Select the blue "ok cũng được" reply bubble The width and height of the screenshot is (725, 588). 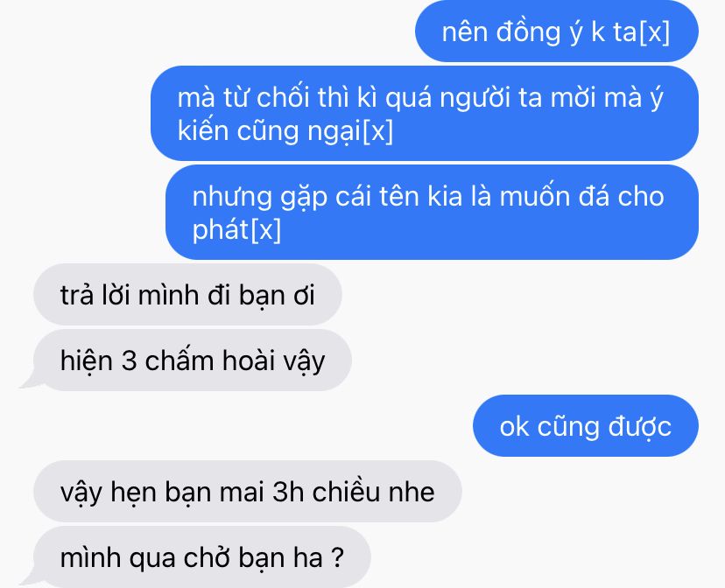(586, 425)
